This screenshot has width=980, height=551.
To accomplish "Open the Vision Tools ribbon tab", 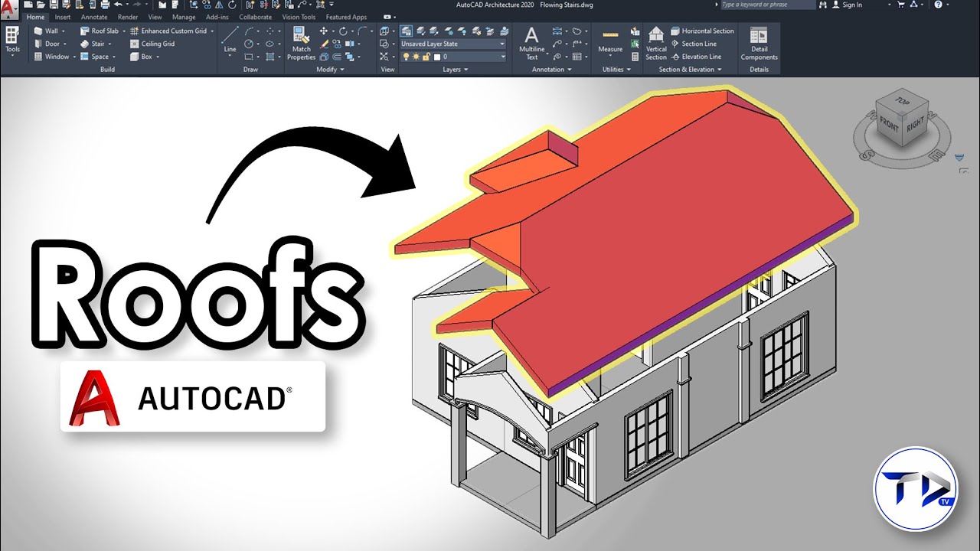I will click(299, 17).
